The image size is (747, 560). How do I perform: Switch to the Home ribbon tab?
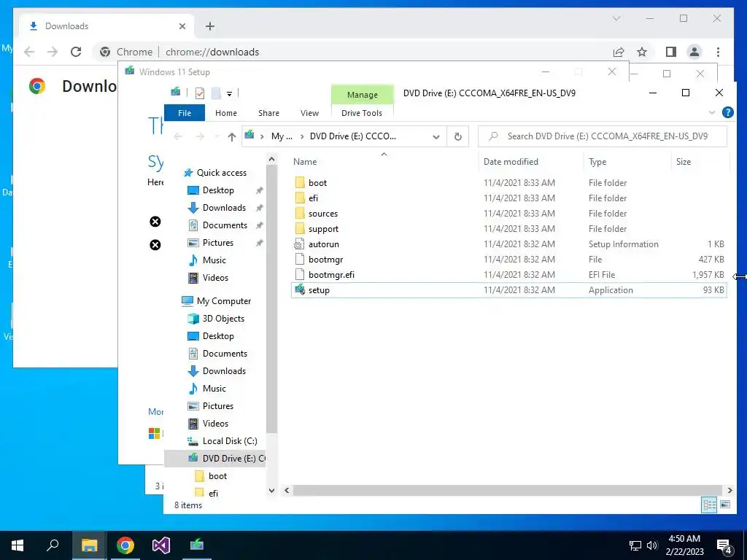point(226,113)
